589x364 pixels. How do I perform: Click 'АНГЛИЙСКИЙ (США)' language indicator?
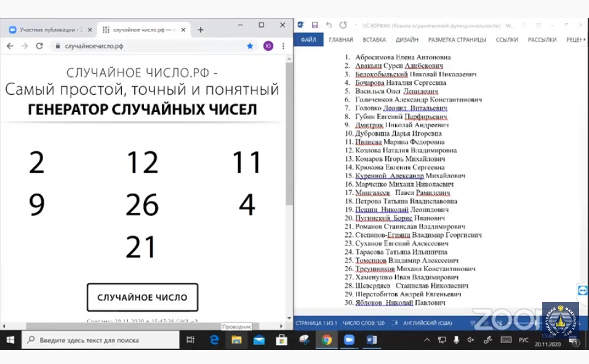[428, 323]
